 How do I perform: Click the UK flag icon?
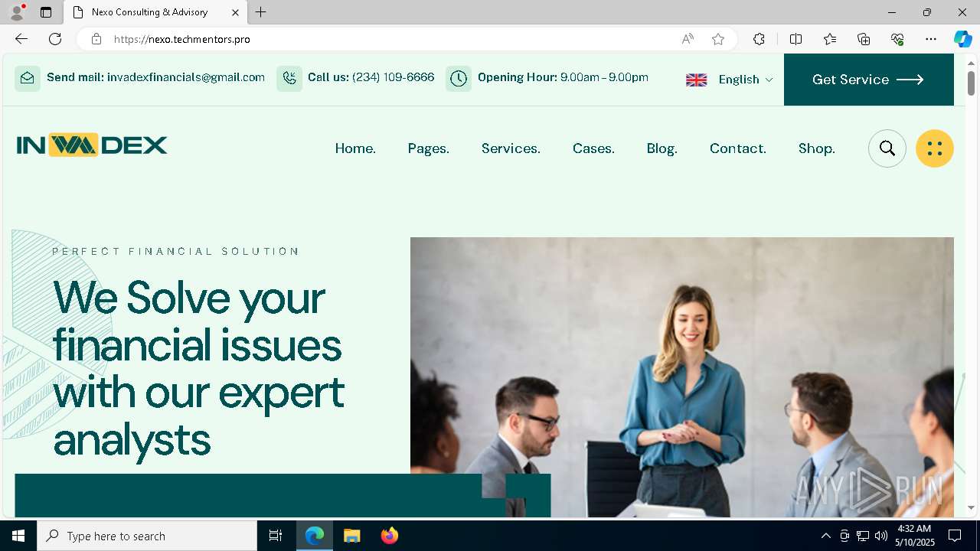(697, 80)
